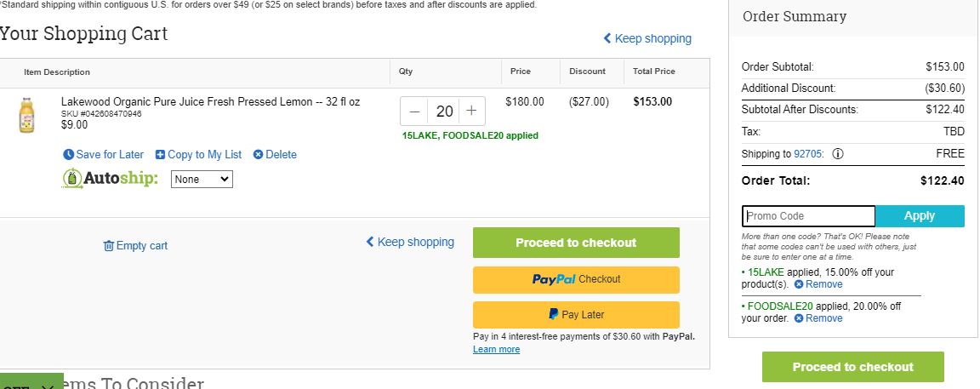Open the Learn more PayPal link
Viewport: 980px width, 389px height.
tap(496, 349)
